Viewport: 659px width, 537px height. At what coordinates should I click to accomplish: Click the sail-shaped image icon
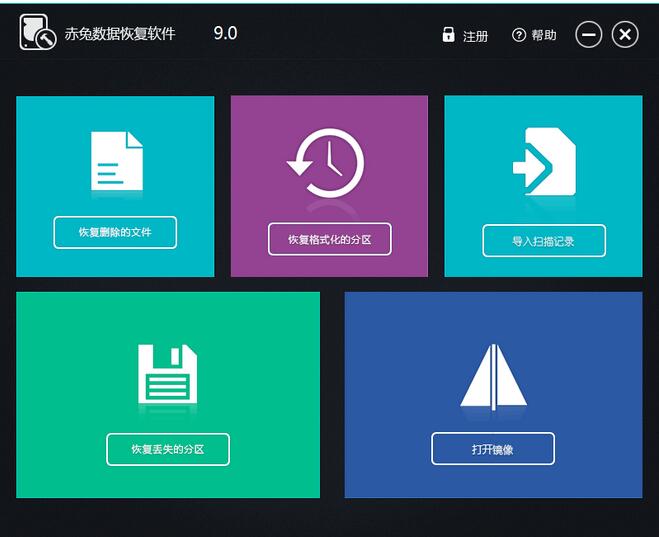[x=493, y=377]
